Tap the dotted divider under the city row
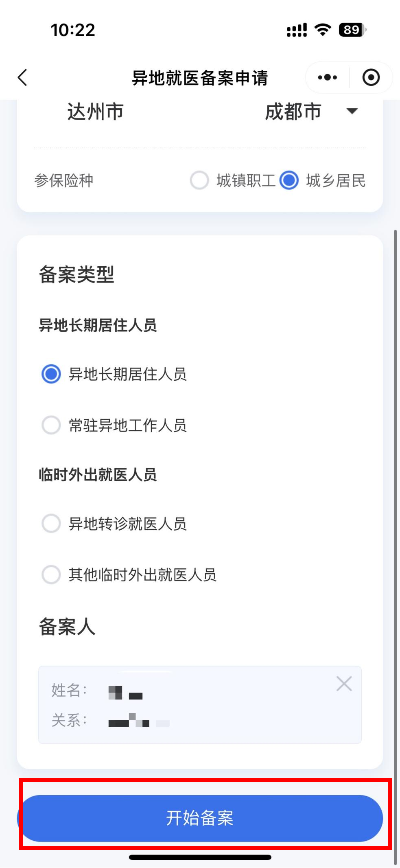Viewport: 400px width, 868px height. 200,147
